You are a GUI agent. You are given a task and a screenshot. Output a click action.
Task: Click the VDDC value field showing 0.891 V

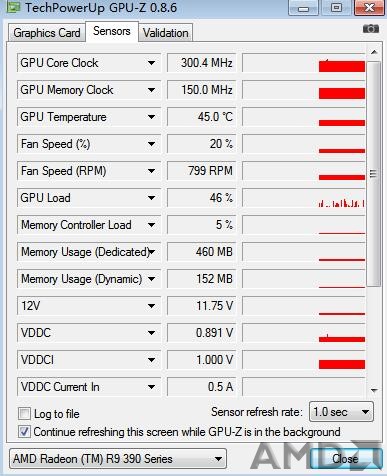[x=201, y=333]
